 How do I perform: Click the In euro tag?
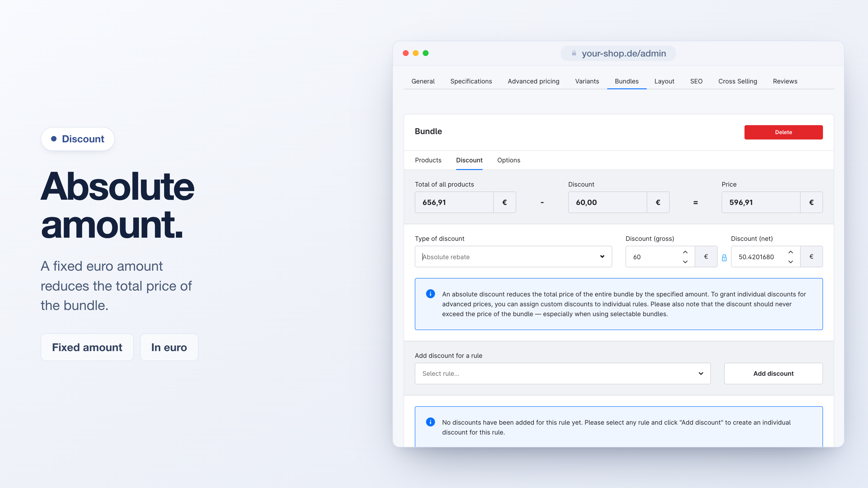click(x=169, y=347)
